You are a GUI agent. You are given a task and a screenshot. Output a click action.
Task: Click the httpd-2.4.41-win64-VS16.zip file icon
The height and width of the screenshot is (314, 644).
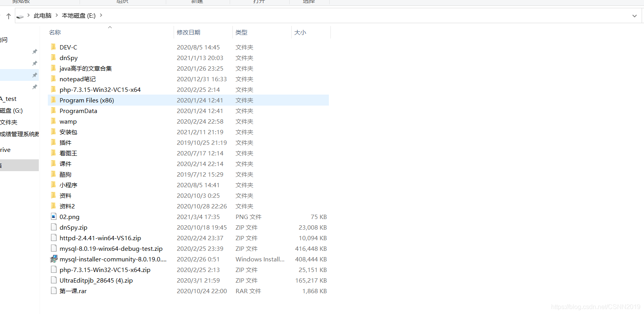54,237
